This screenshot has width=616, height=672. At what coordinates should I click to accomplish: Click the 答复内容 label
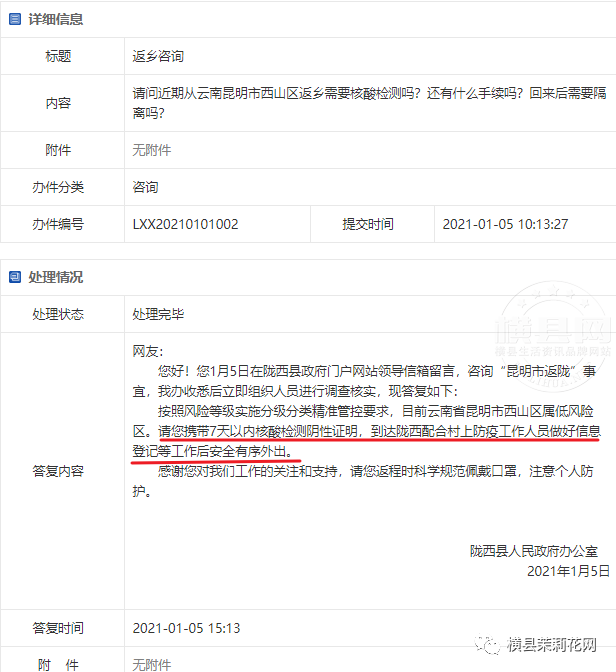(58, 471)
